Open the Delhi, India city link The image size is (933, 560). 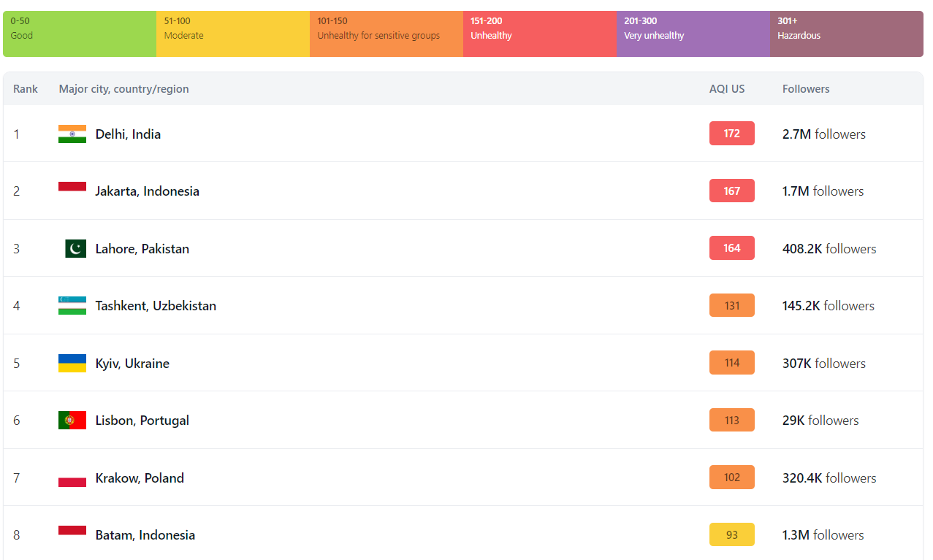pyautogui.click(x=128, y=134)
